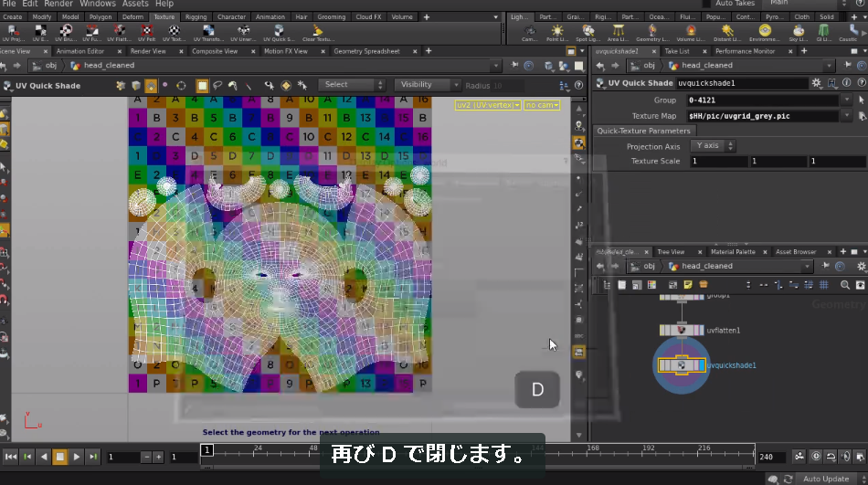
Task: Toggle points selection mode in viewport
Action: 165,85
